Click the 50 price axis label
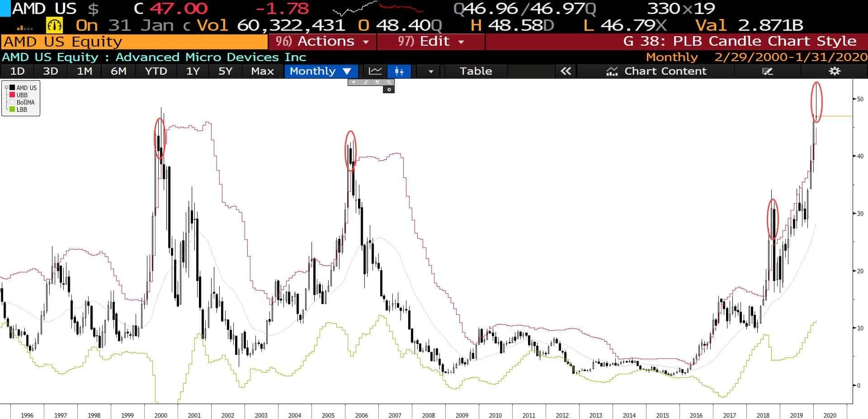The width and height of the screenshot is (868, 419). pyautogui.click(x=860, y=99)
